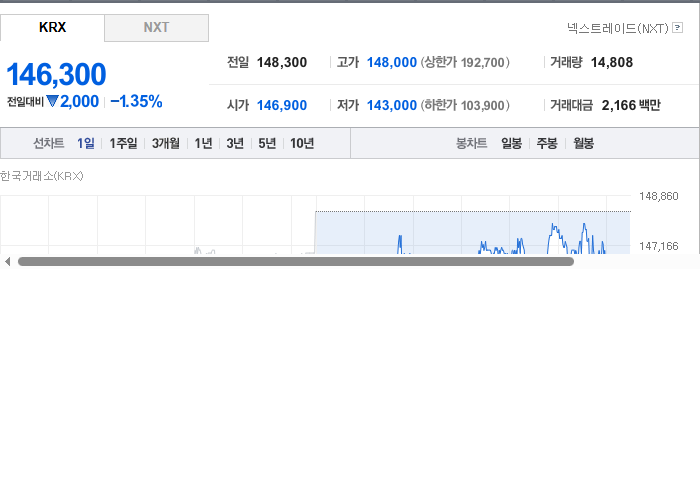Viewport: 700px width, 490px height.
Task: Click the 한국거래소(KRX) chart label
Action: pyautogui.click(x=42, y=176)
